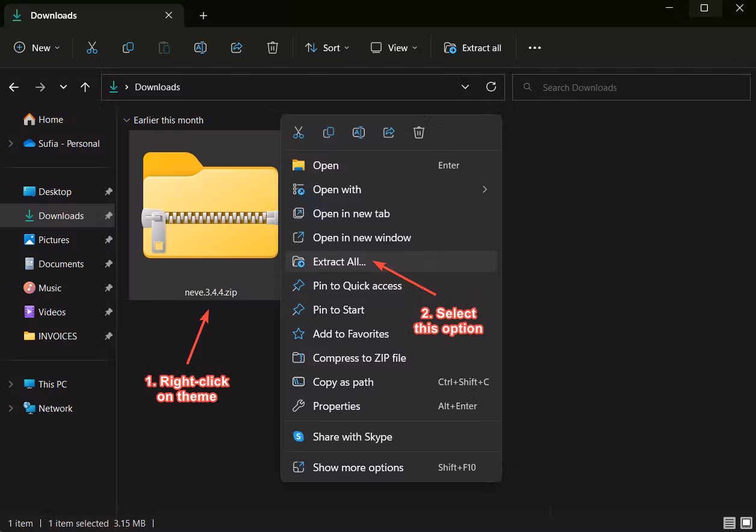Switch to details view in the status bar

[x=728, y=523]
